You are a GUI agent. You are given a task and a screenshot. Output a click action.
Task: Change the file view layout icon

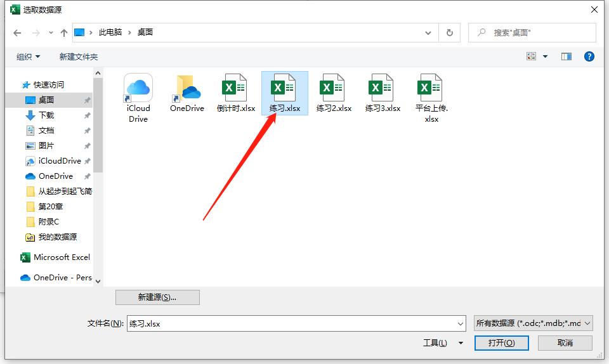point(531,56)
